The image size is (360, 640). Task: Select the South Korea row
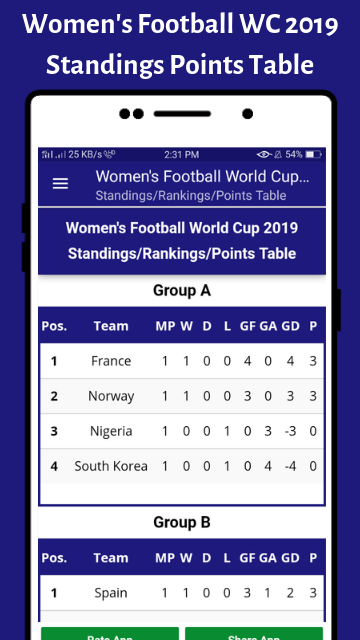[x=182, y=466]
